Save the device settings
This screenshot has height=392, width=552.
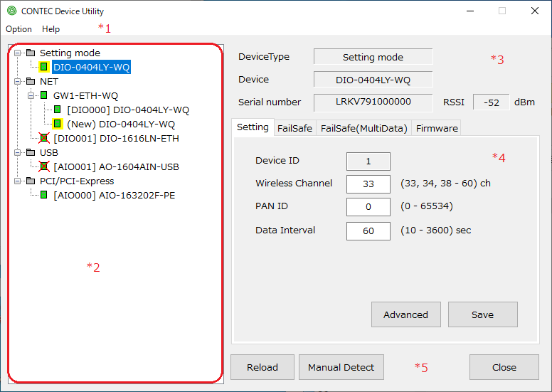[483, 314]
